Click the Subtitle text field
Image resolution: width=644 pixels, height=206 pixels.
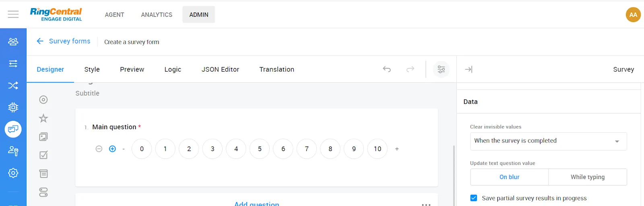[87, 93]
